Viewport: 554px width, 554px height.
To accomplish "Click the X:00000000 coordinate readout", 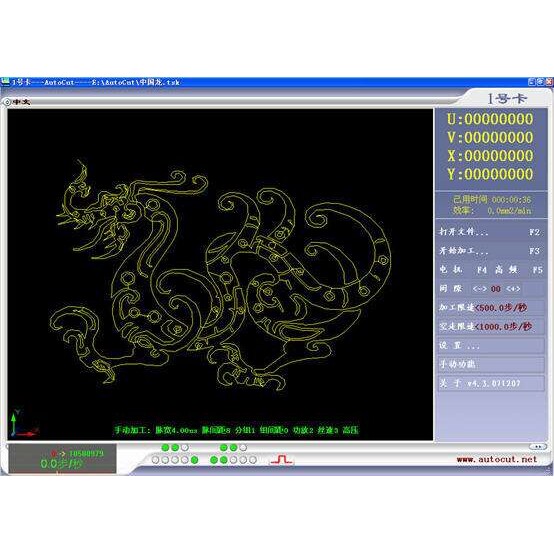I will pos(490,156).
